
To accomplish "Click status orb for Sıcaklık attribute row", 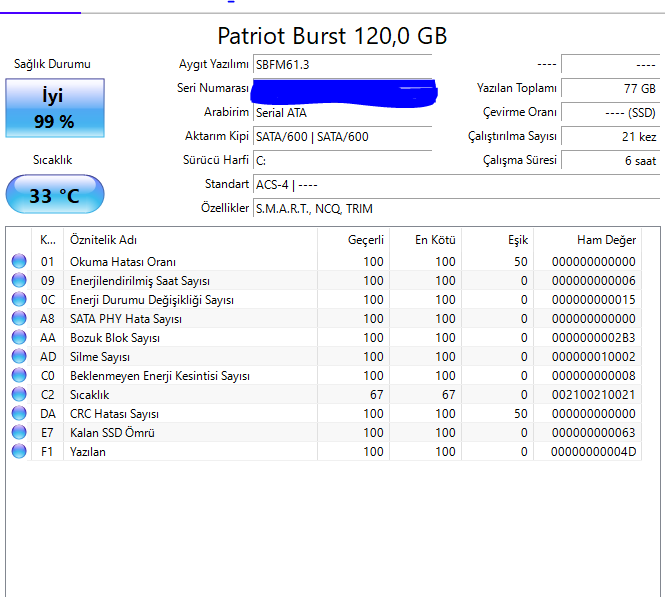I will (x=19, y=394).
